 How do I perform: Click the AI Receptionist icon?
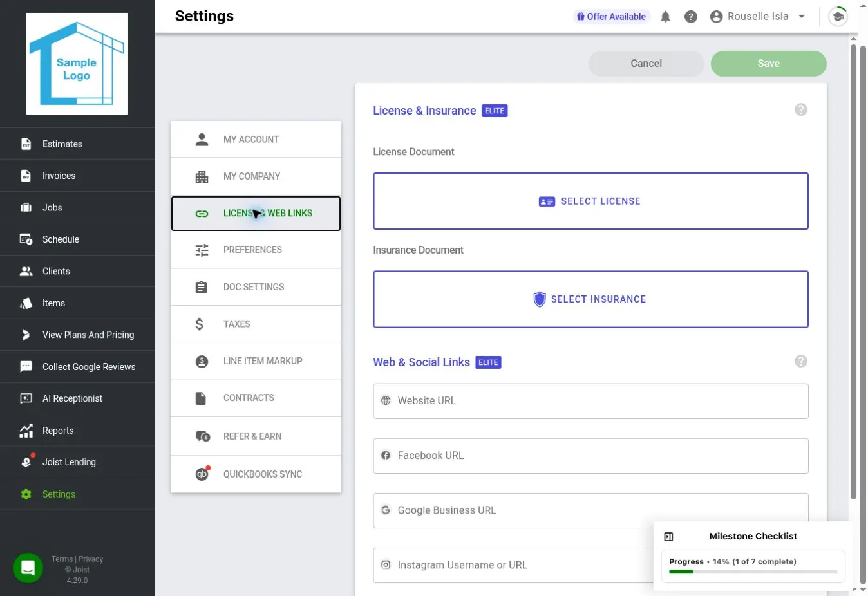[x=26, y=398]
